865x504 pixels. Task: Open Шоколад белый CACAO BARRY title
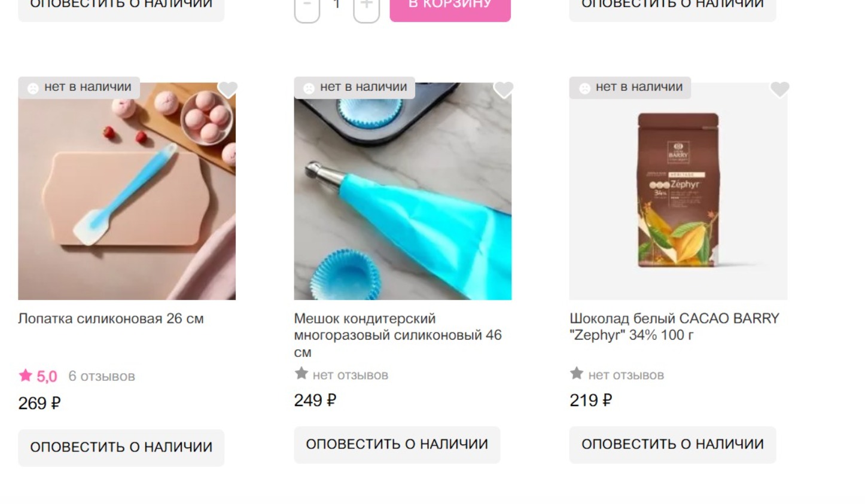pyautogui.click(x=674, y=326)
